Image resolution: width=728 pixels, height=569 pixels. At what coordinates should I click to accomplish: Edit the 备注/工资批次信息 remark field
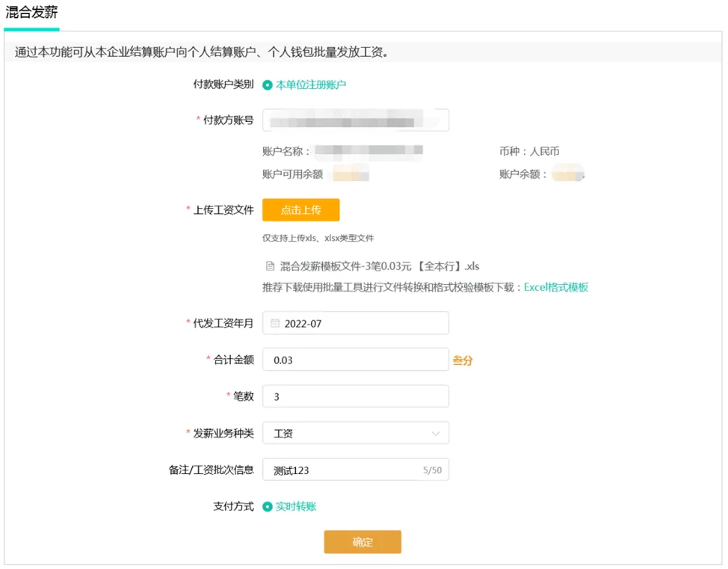344,470
